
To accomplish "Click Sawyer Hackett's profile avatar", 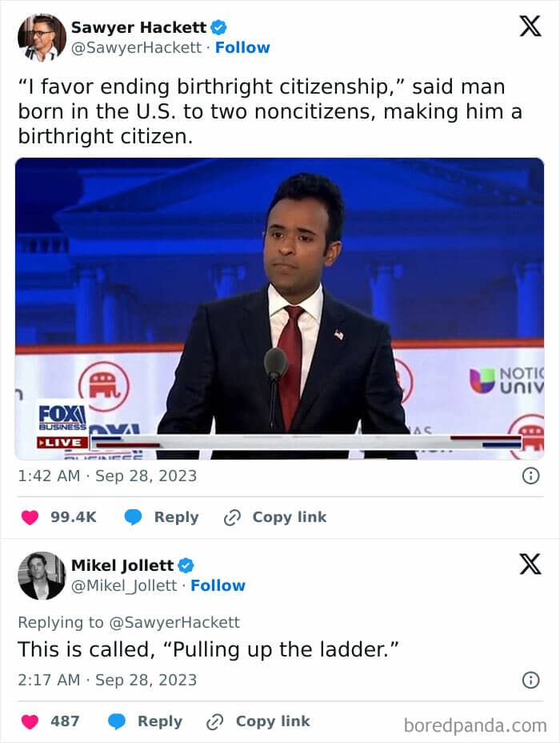I will point(42,37).
